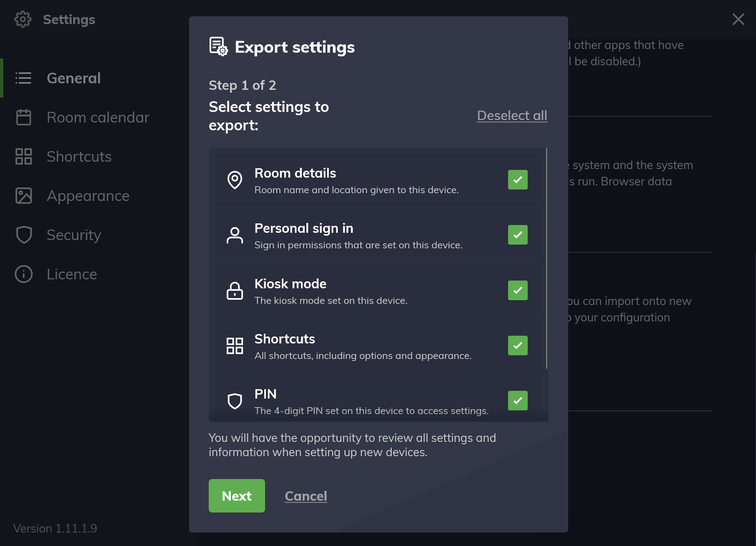756x546 pixels.
Task: Click the Kiosk mode padlock icon
Action: [x=234, y=290]
